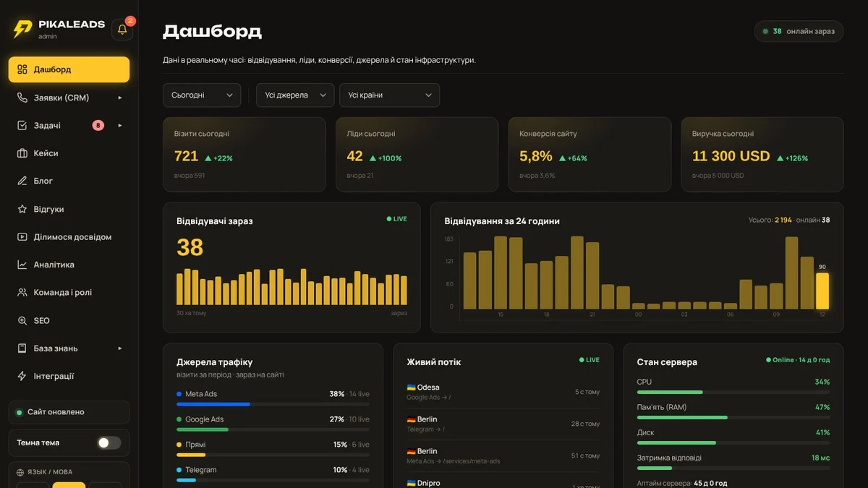This screenshot has width=868, height=488.
Task: Click the Пам'ять (RAM) progress bar
Action: click(x=733, y=417)
